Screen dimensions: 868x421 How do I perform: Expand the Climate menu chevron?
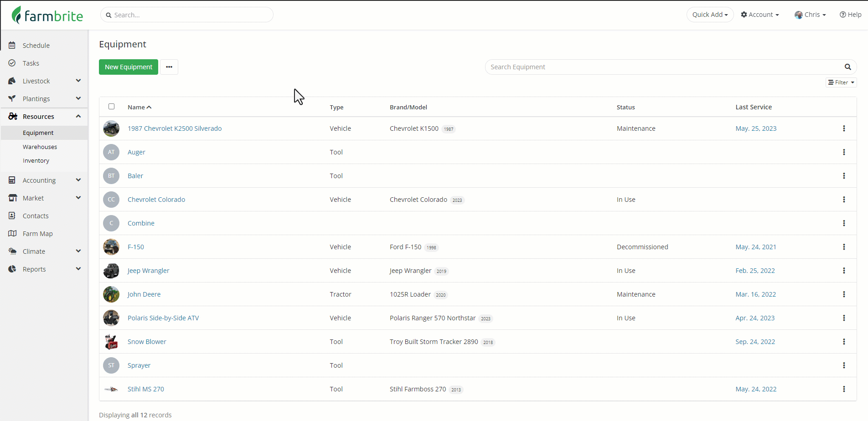pyautogui.click(x=78, y=251)
